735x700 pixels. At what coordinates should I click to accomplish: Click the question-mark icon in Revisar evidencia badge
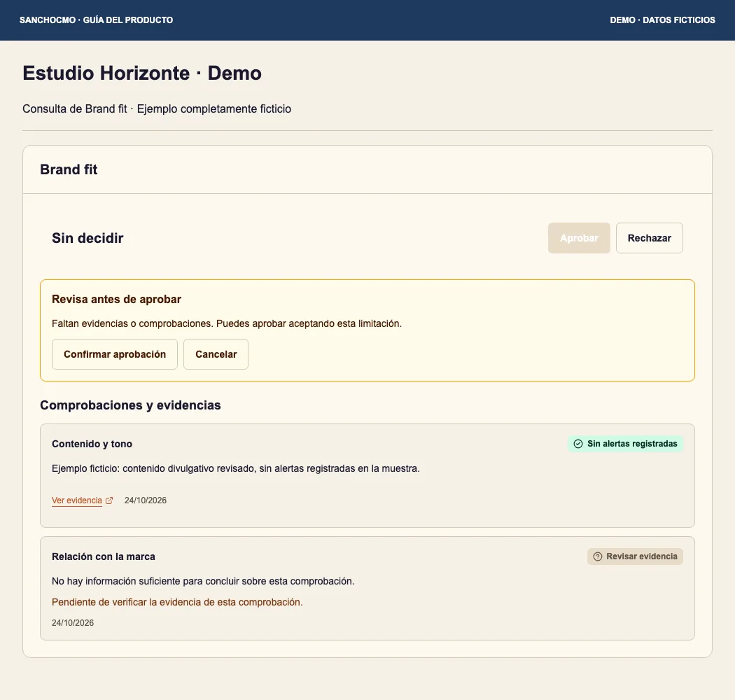pos(598,556)
